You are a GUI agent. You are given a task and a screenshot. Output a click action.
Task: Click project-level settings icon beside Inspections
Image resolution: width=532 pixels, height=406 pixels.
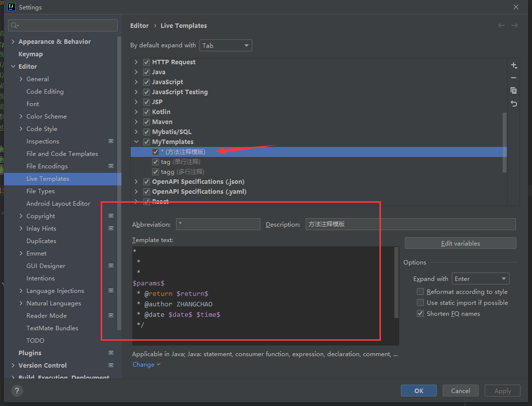click(x=111, y=141)
